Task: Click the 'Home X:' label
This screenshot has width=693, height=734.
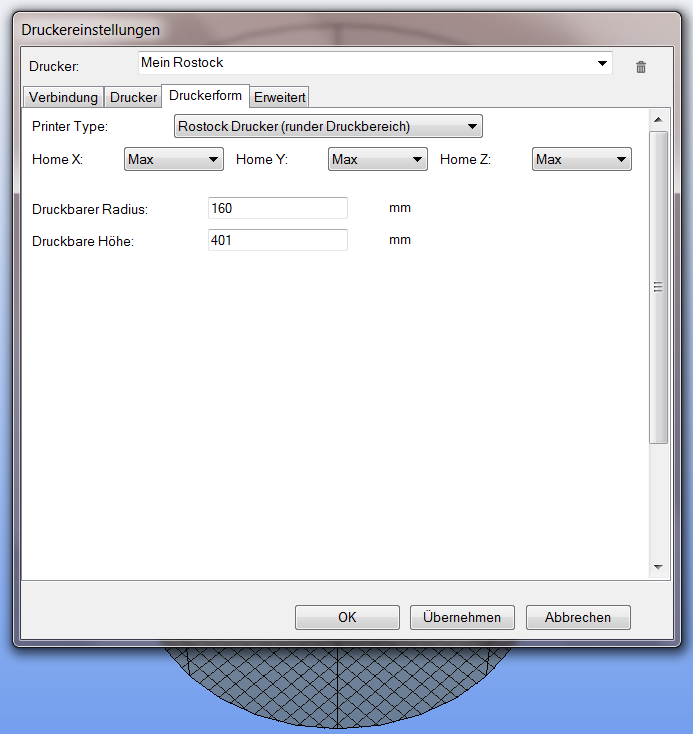Action: [x=57, y=159]
